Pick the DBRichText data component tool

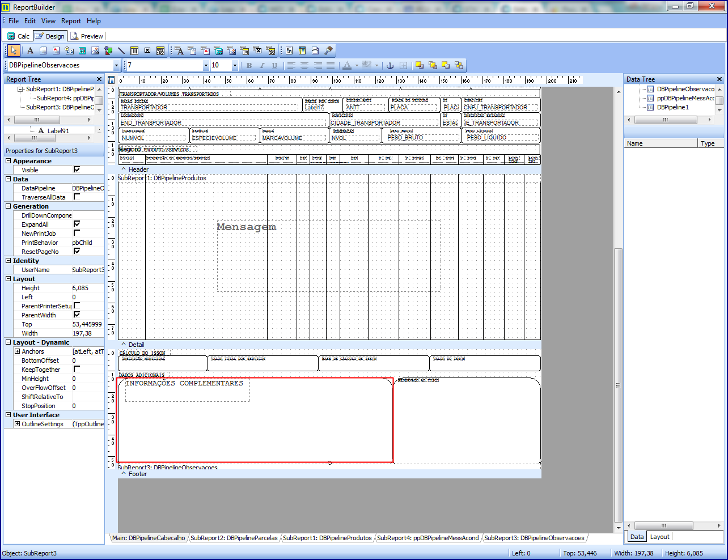click(205, 50)
